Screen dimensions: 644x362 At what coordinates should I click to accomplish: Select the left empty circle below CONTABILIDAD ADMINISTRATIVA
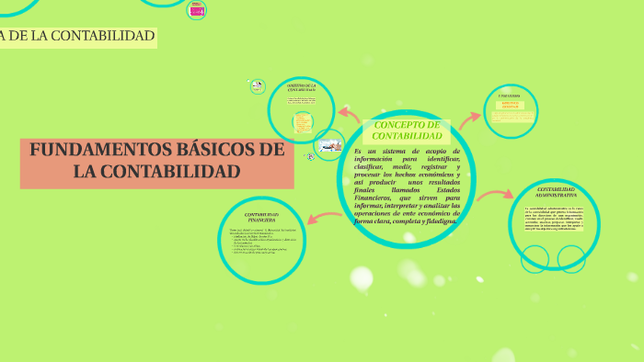pos(535,259)
